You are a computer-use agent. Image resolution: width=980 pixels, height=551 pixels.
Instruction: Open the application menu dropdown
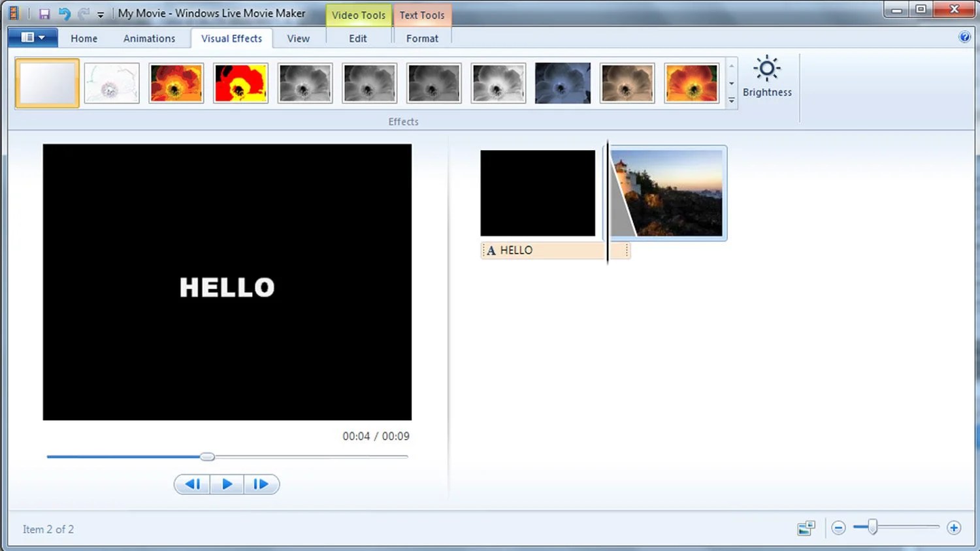click(x=32, y=37)
